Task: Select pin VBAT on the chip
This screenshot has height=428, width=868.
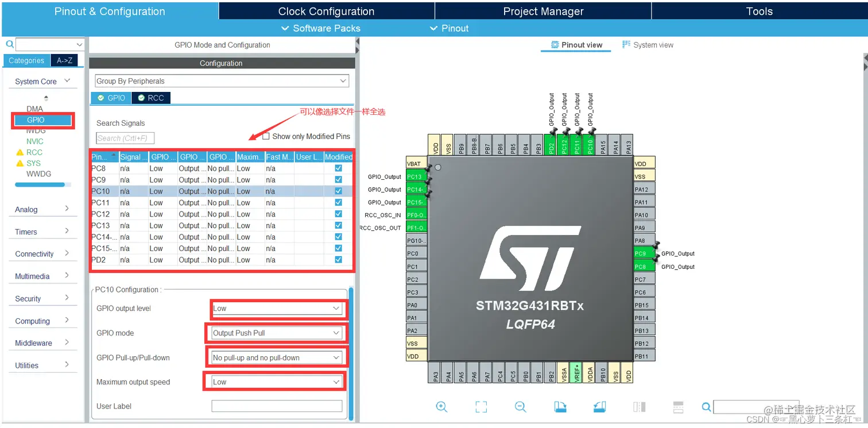Action: pyautogui.click(x=416, y=164)
